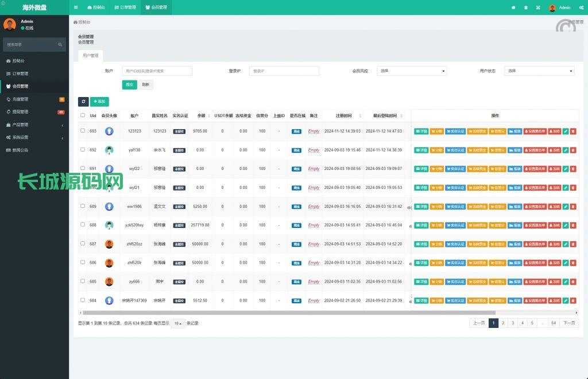
Task: Check the row checkbox for Uid 693
Action: [x=83, y=131]
